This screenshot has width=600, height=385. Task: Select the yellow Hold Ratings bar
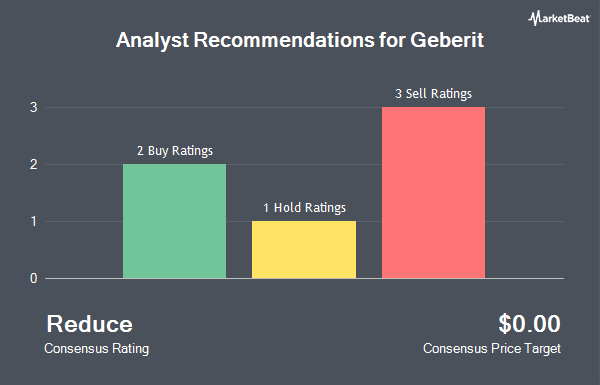click(304, 250)
